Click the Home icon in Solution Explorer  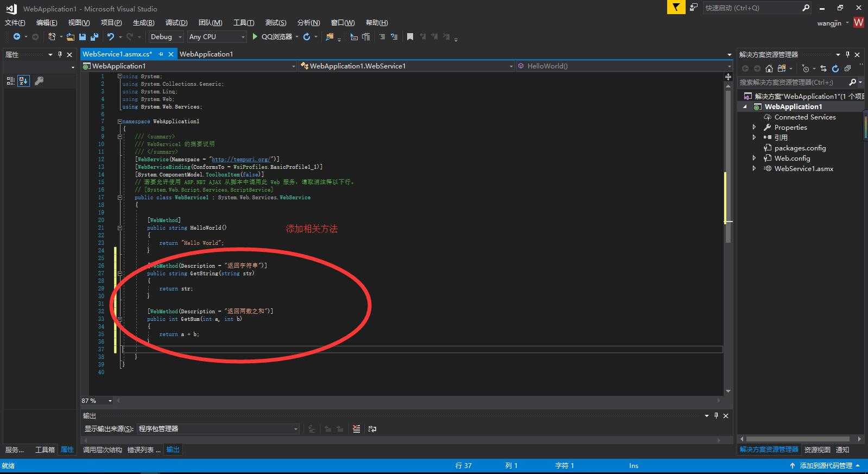[769, 68]
